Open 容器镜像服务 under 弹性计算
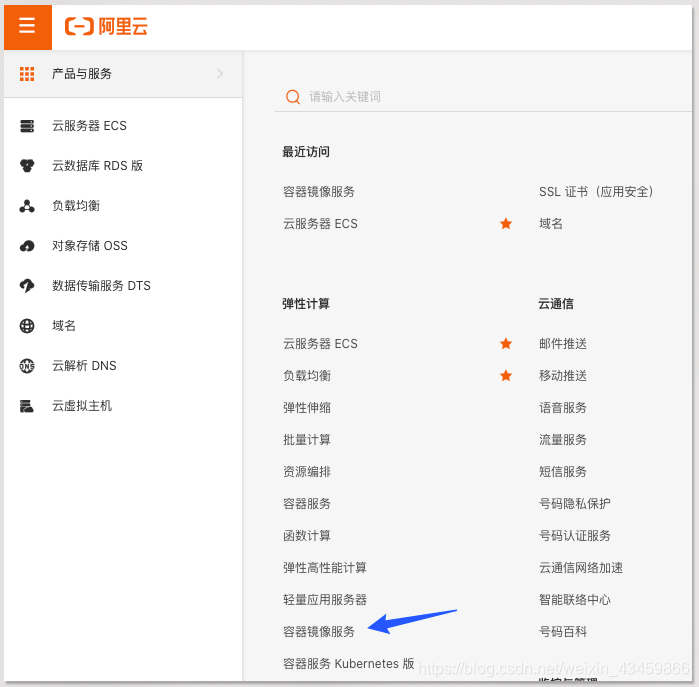The height and width of the screenshot is (687, 699). point(319,632)
